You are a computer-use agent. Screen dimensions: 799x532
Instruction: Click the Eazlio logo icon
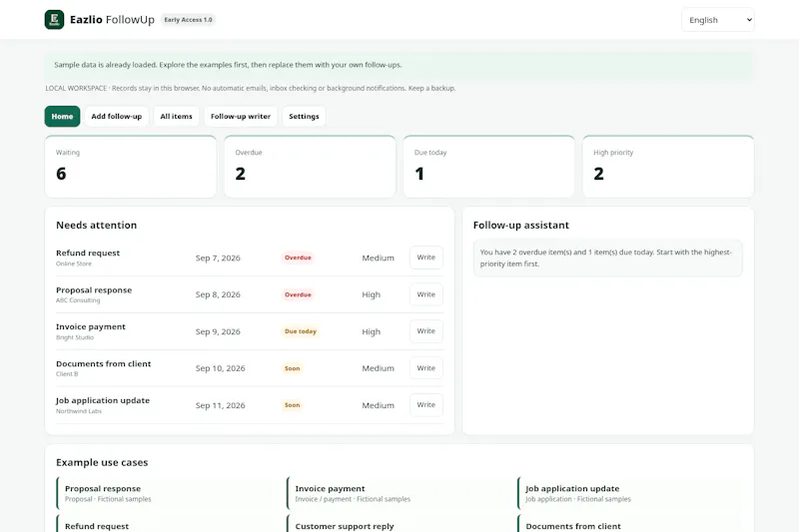pyautogui.click(x=55, y=20)
